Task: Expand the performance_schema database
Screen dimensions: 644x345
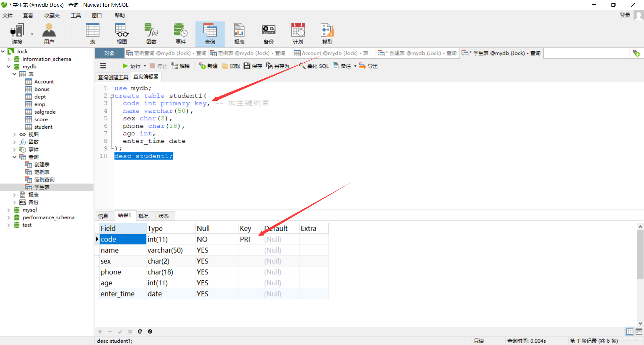Action: point(9,217)
